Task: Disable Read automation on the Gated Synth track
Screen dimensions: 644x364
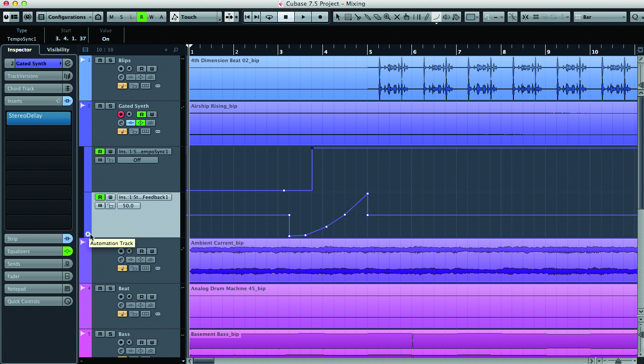Action: coord(142,114)
